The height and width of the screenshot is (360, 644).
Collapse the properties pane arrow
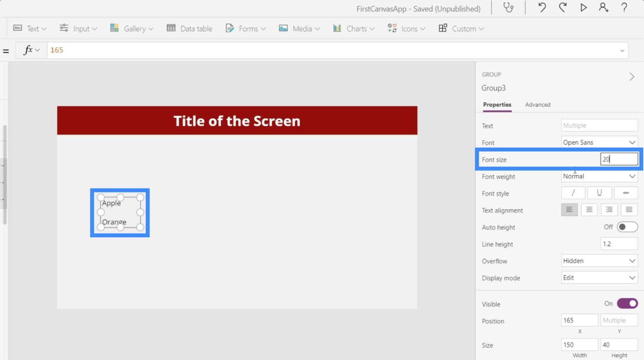(x=632, y=77)
